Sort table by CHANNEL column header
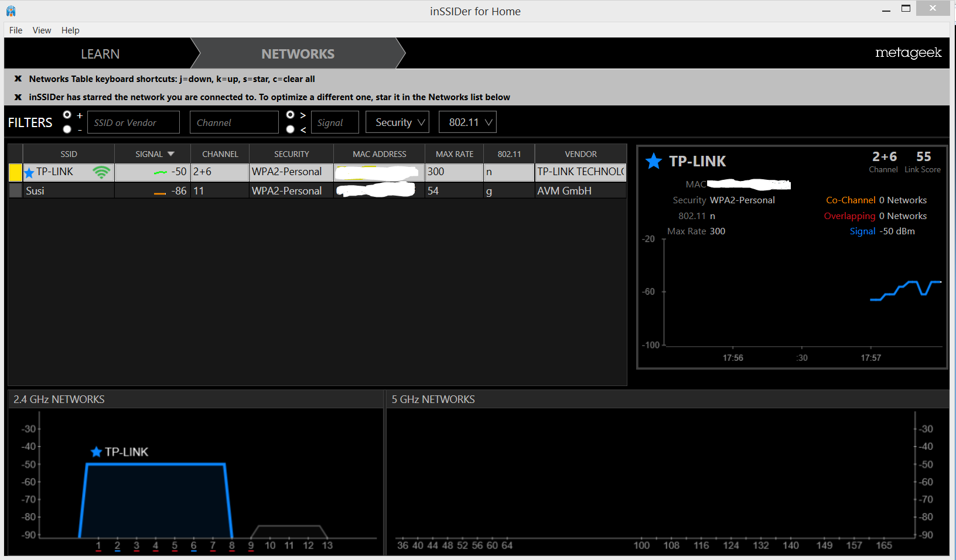The image size is (956, 560). click(220, 154)
